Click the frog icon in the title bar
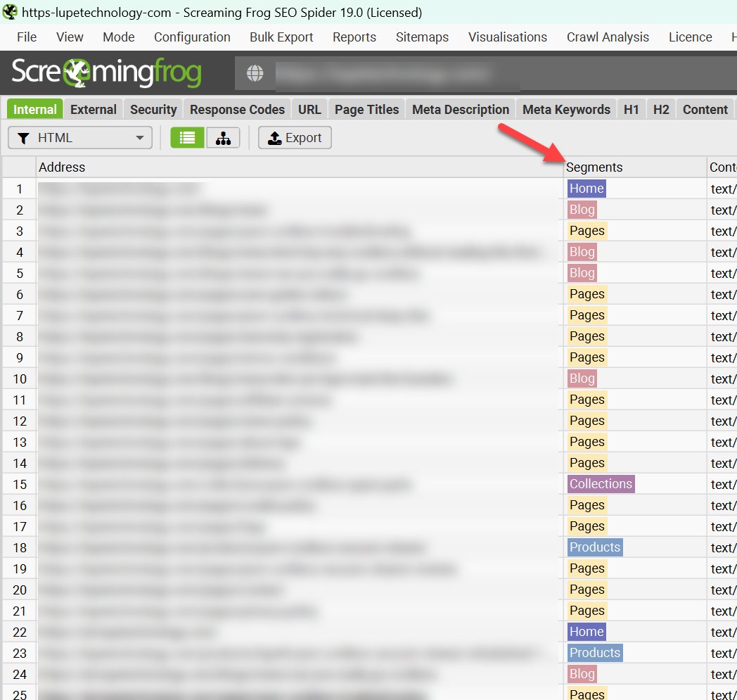The image size is (737, 700). pyautogui.click(x=10, y=11)
